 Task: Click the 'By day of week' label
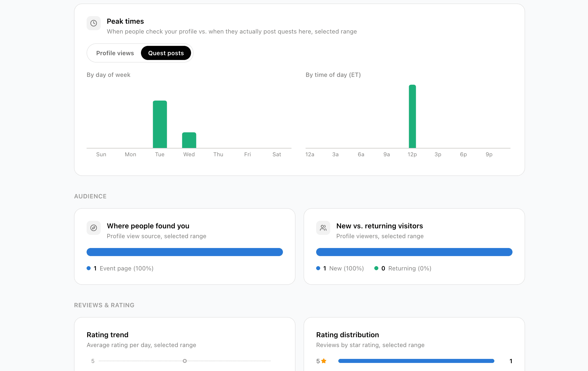[108, 75]
